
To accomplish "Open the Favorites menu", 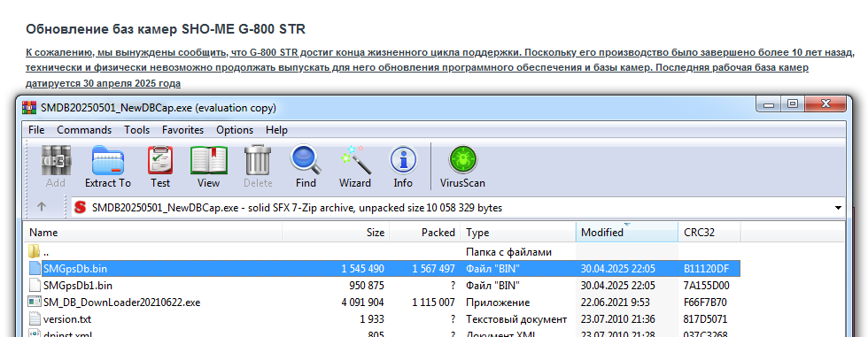I will (182, 130).
